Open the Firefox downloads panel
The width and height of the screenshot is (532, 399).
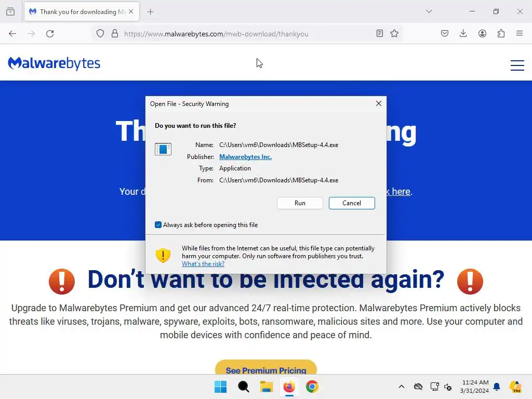pos(463,33)
